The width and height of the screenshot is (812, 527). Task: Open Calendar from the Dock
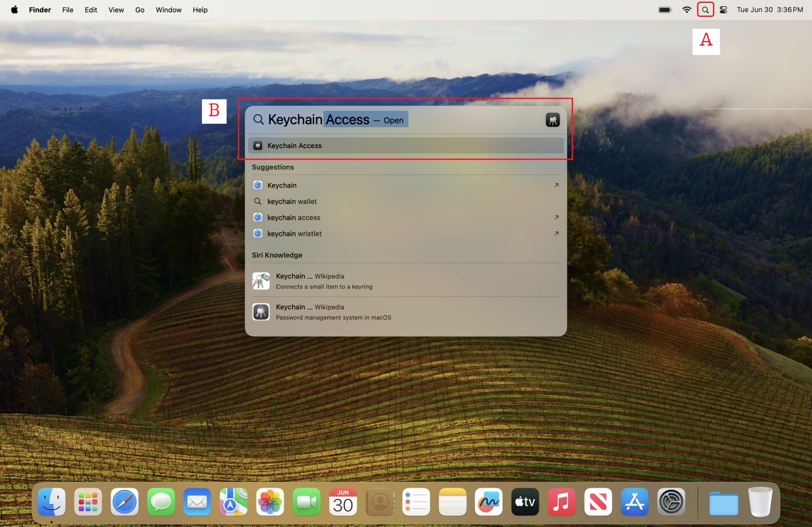[343, 502]
